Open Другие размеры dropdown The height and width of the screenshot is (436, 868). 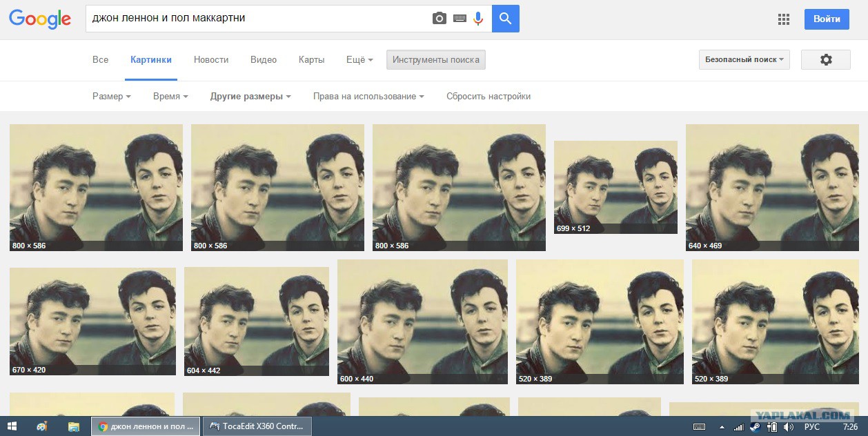(250, 97)
